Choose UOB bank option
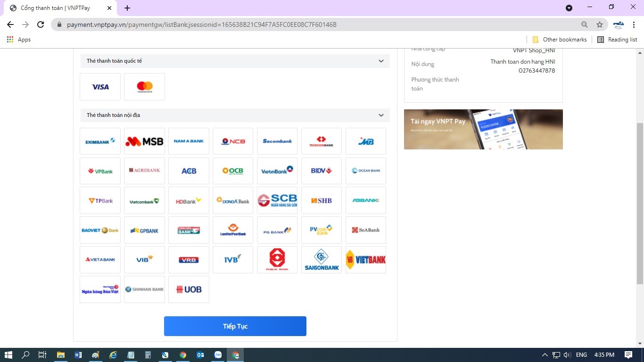Image resolution: width=644 pixels, height=362 pixels. [x=189, y=289]
